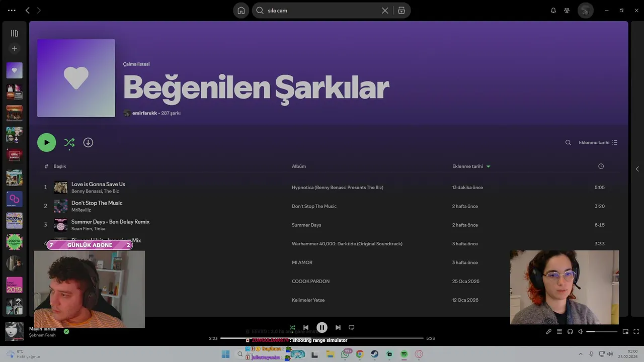Adjust the volume slider
The width and height of the screenshot is (644, 362).
[x=602, y=331]
